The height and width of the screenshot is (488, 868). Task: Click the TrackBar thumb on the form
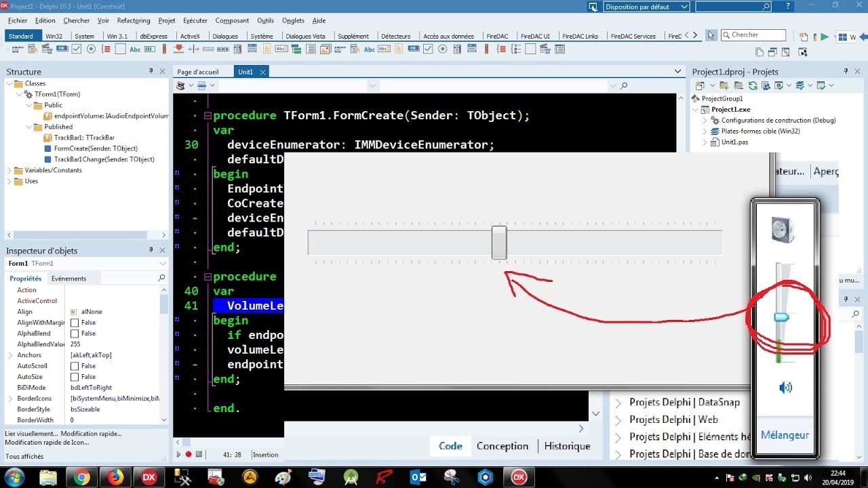499,242
